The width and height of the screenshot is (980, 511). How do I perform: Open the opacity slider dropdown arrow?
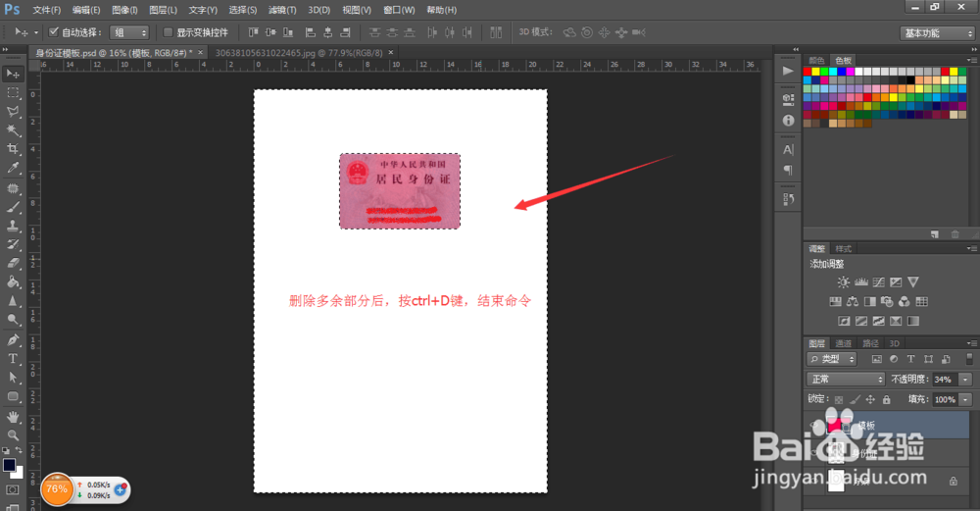click(965, 379)
